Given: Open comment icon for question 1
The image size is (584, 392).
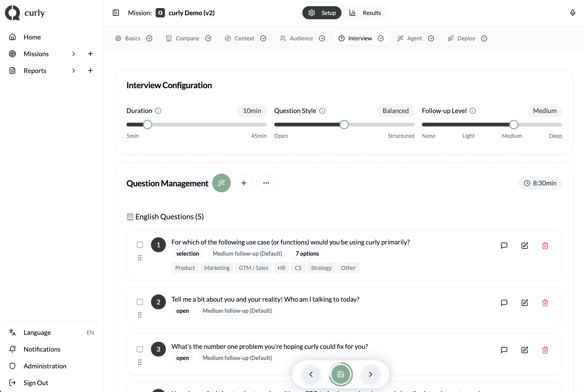Looking at the screenshot, I should (x=504, y=246).
